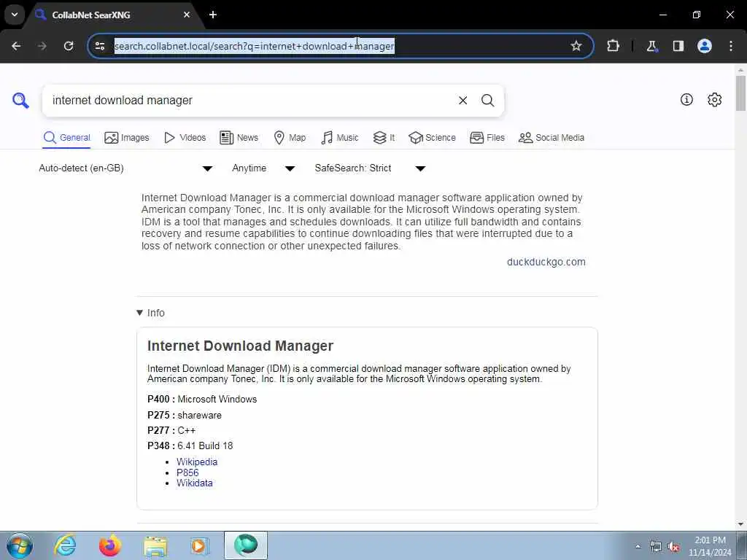Select the General search category
Viewport: 747px width, 560px height.
tap(66, 138)
